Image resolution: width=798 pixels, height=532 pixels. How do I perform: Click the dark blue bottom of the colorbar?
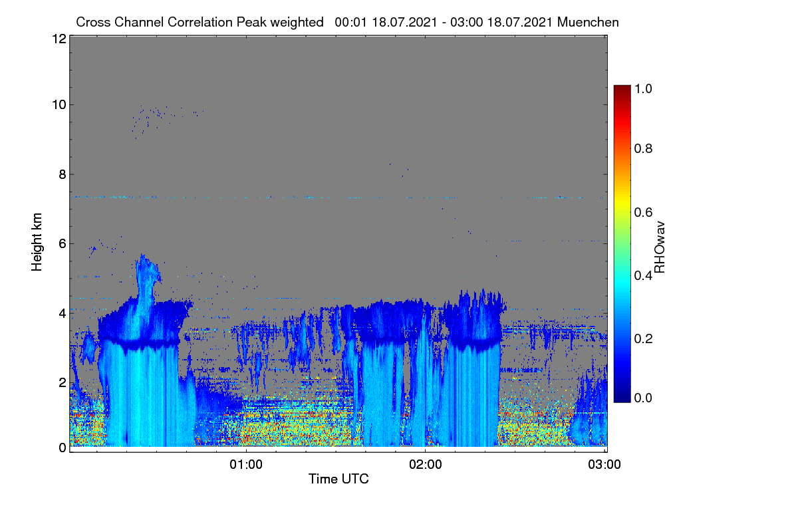(x=622, y=398)
